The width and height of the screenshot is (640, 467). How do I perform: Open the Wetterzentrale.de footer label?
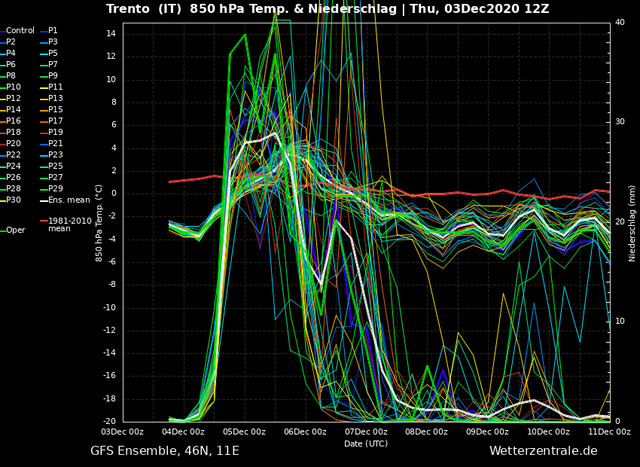point(543,451)
